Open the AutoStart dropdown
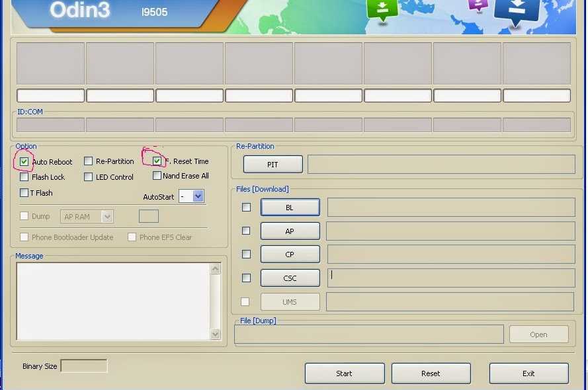Screen dimensions: 588x390 [191, 196]
